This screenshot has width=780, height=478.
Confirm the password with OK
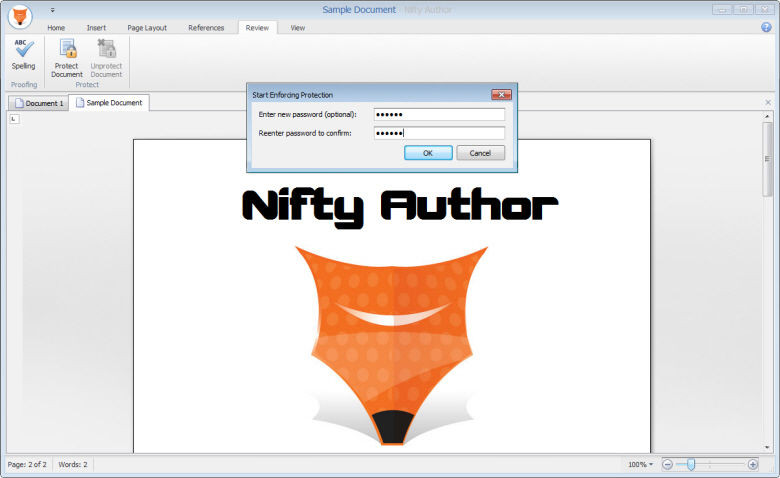(x=428, y=153)
